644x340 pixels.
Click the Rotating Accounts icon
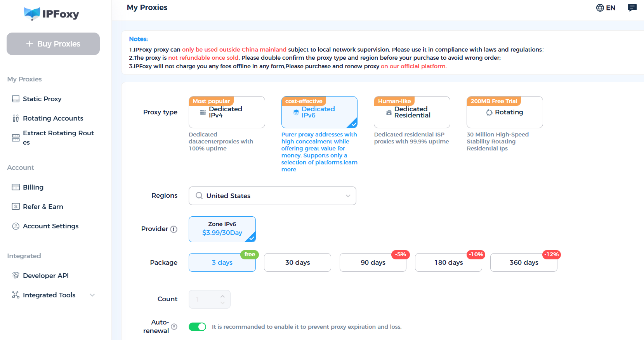16,118
